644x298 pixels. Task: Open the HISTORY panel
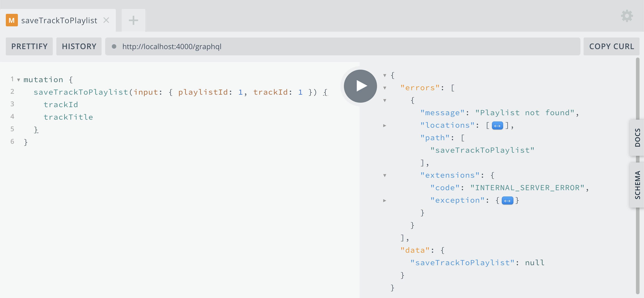coord(79,46)
